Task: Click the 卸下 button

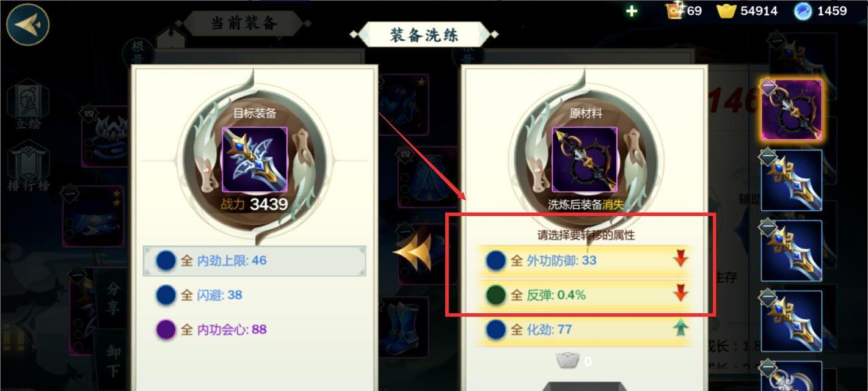Action: tap(113, 360)
